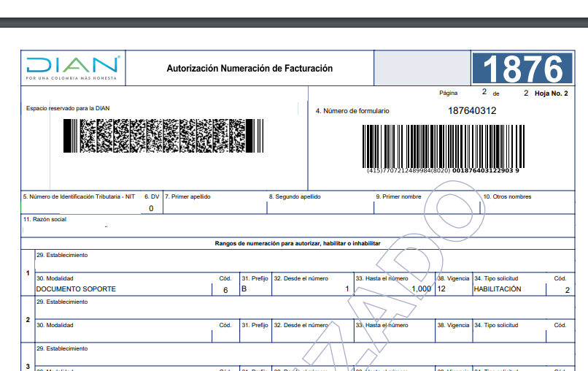
Task: Click the Hoja No. 2 text
Action: pyautogui.click(x=552, y=93)
